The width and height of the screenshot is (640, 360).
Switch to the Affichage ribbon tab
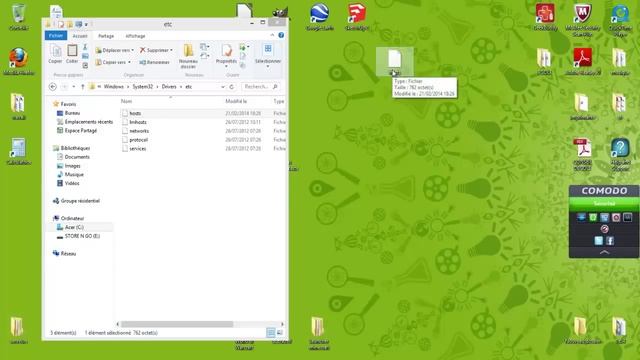click(136, 36)
